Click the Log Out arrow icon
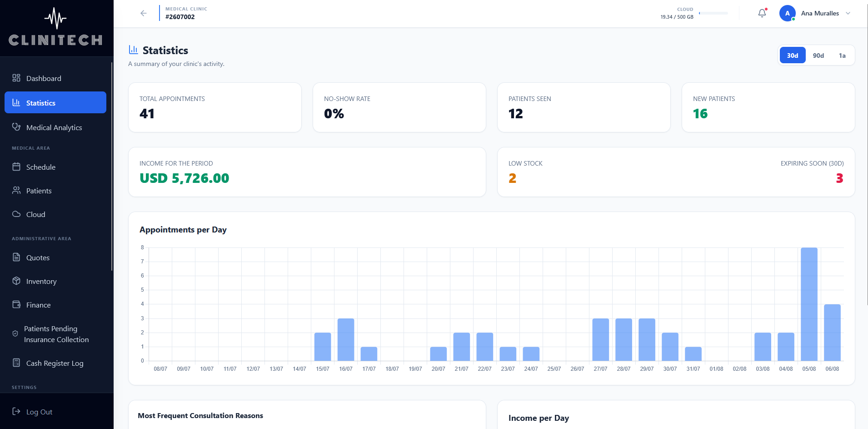 pos(16,411)
